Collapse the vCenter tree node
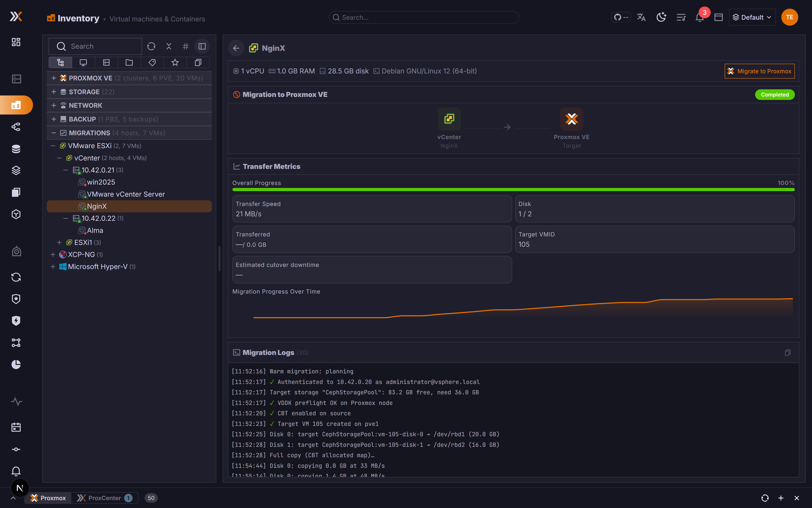812x508 pixels. click(x=59, y=158)
